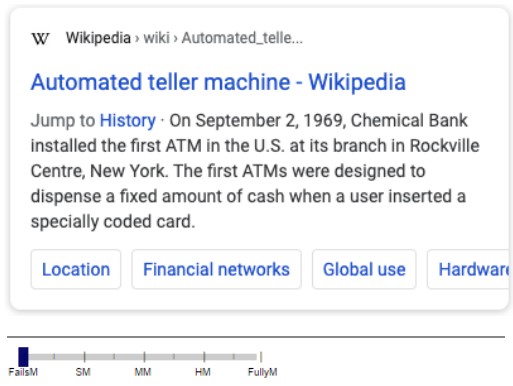This screenshot has height=386, width=513.
Task: Set rating slider to HM tick
Action: [204, 357]
